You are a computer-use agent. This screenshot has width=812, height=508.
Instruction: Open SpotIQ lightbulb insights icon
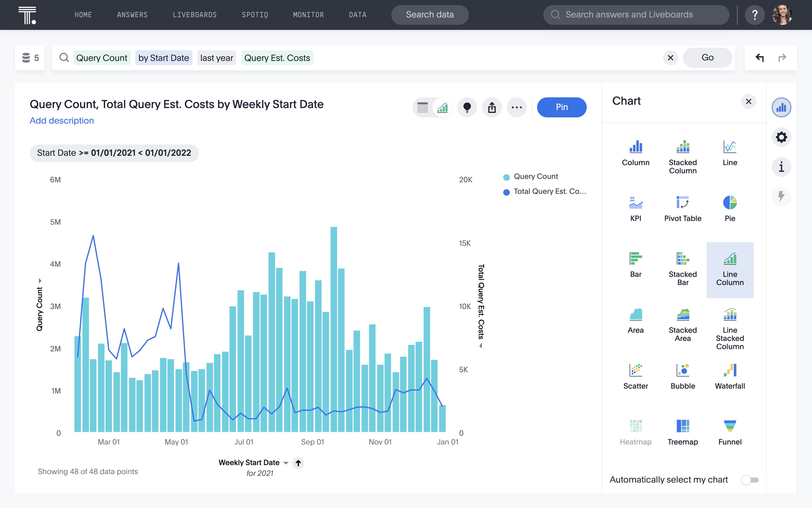(467, 108)
